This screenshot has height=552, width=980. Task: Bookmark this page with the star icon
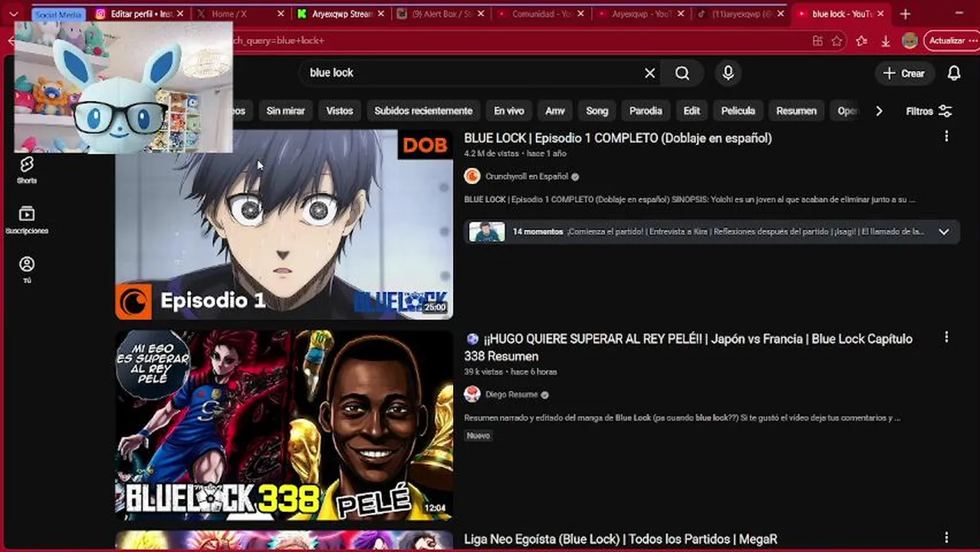point(837,41)
